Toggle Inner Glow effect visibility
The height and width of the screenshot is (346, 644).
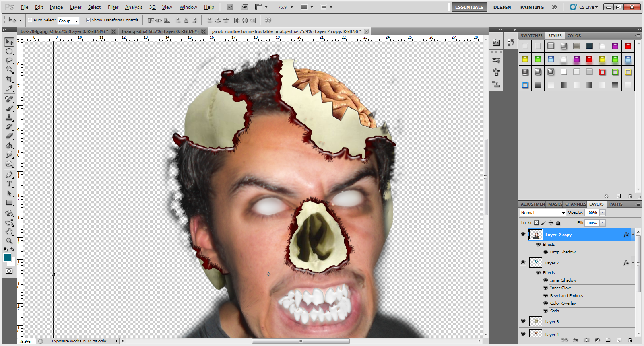coord(546,288)
